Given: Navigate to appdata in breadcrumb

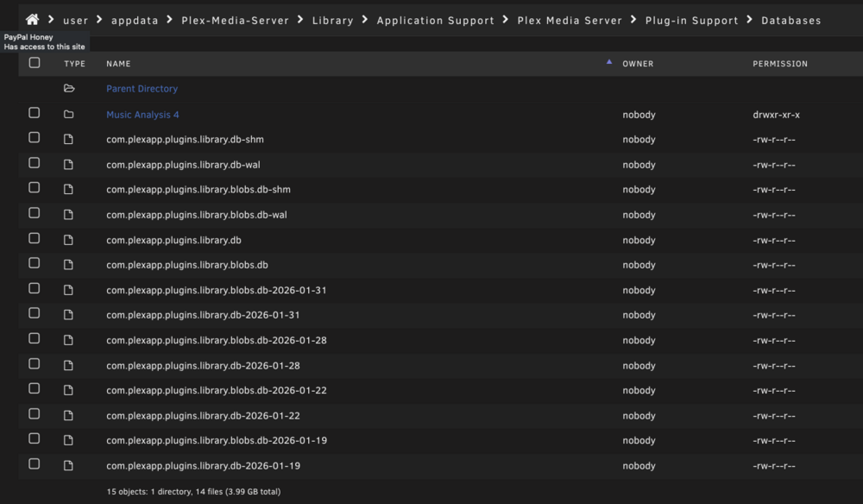Looking at the screenshot, I should point(135,21).
